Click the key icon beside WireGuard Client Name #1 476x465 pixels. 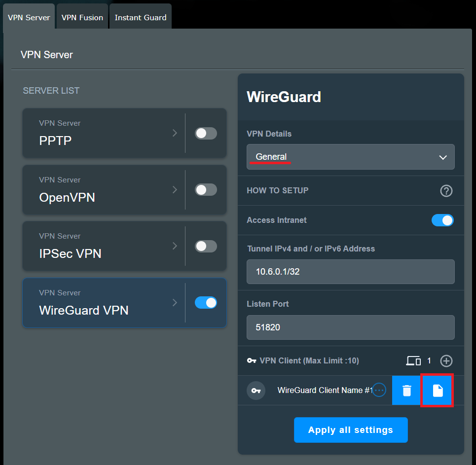(x=256, y=391)
